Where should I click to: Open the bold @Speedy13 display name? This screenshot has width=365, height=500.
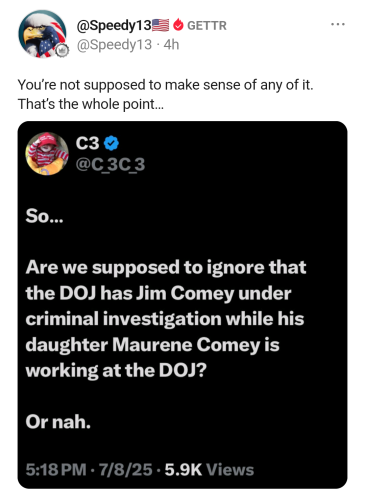tap(114, 25)
